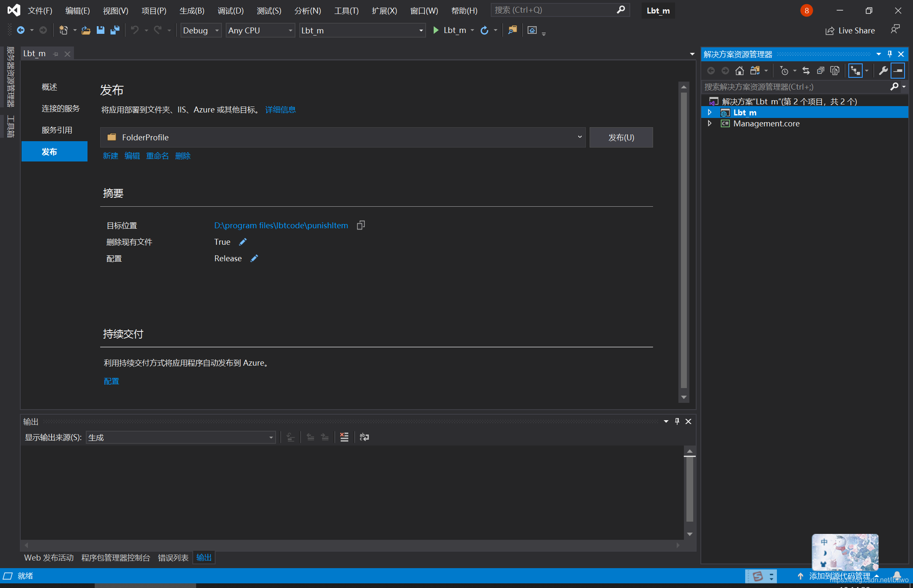
Task: Click the Navigate Backward toolbar icon
Action: [x=20, y=30]
